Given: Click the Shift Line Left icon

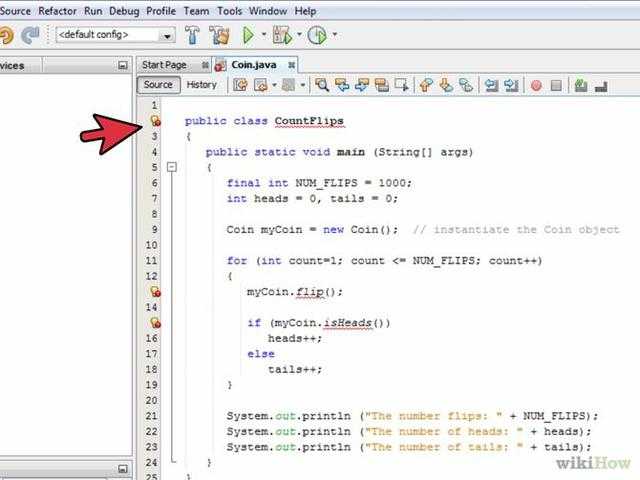Looking at the screenshot, I should [x=491, y=86].
